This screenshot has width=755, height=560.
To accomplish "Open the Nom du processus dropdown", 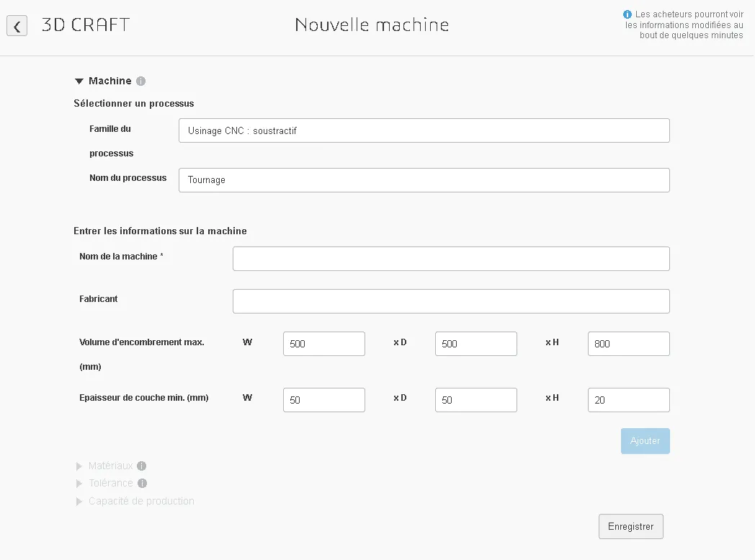I will 424,179.
